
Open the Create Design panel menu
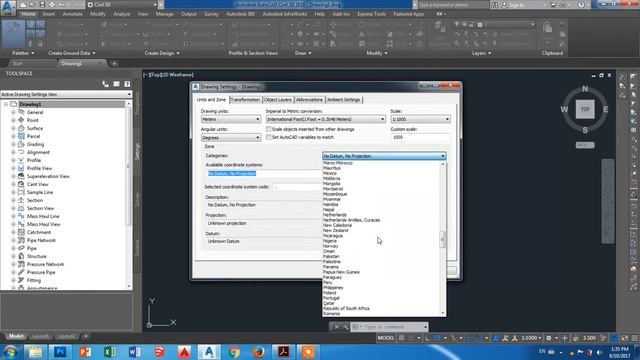[162, 53]
